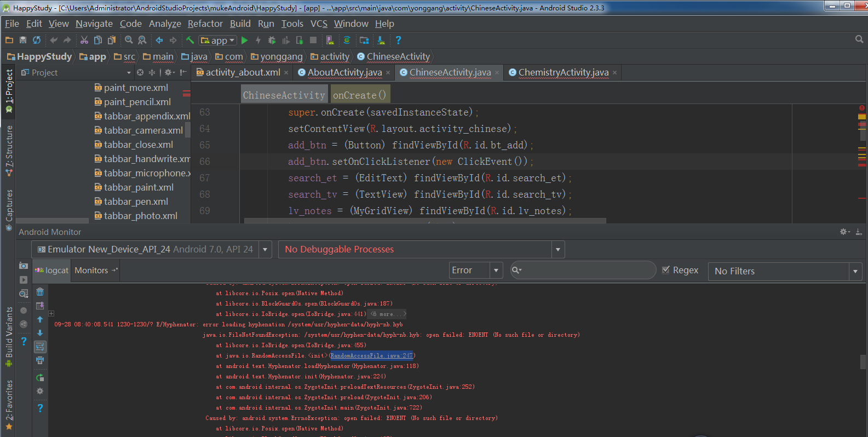Open the app run configuration dropdown

(218, 40)
